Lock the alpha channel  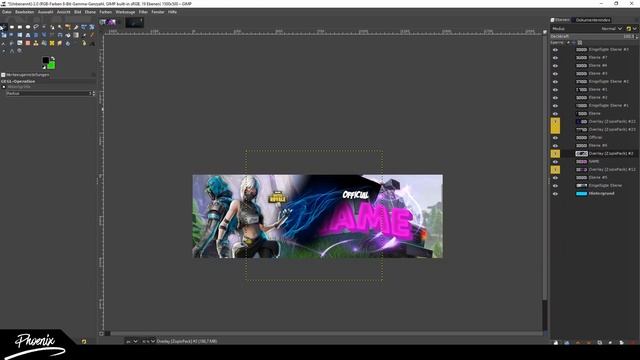pos(580,42)
